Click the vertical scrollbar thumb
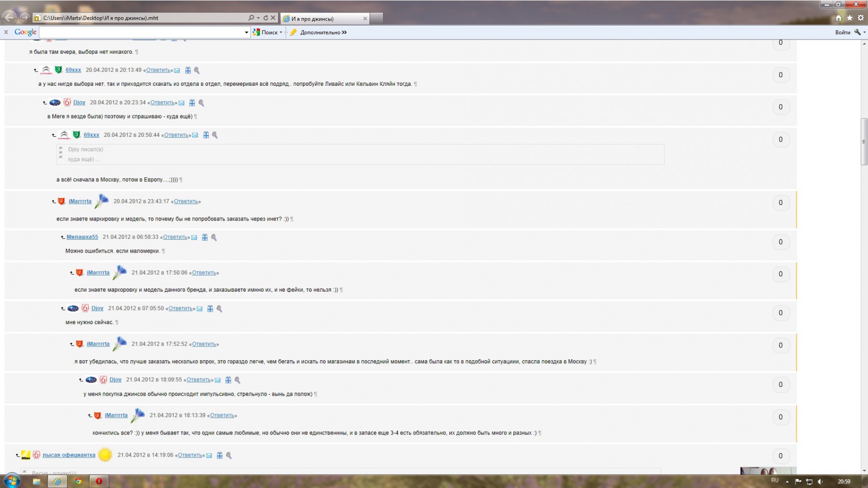This screenshot has width=868, height=488. (x=864, y=142)
